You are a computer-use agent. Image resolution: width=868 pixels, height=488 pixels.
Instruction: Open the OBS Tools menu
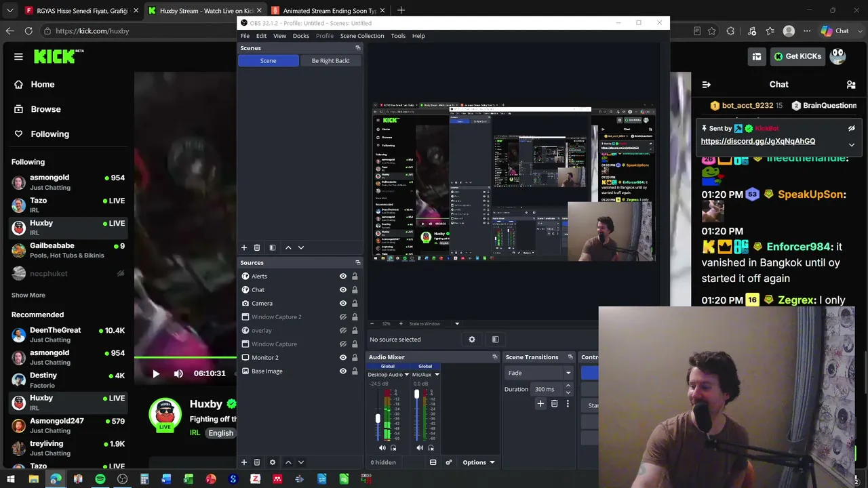pos(398,36)
